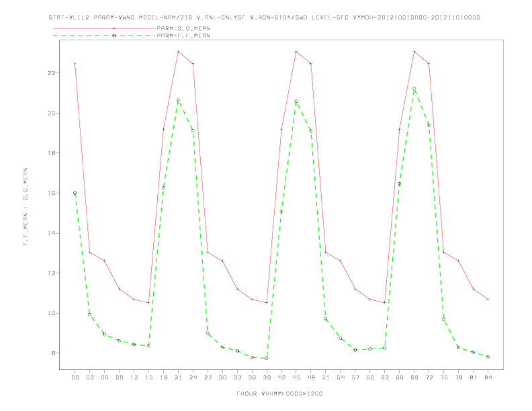Click the x-axis tick label 63
Image resolution: width=532 pixels, height=411 pixels.
click(385, 377)
